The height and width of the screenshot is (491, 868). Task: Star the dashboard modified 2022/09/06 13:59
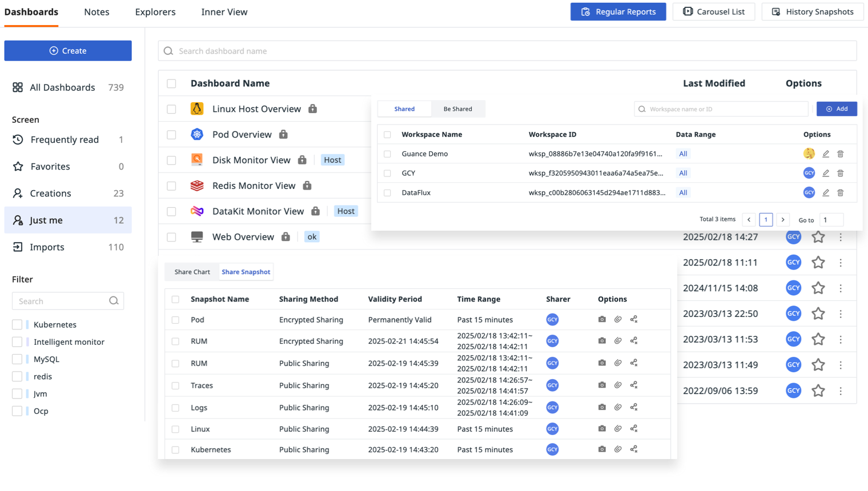(x=818, y=391)
